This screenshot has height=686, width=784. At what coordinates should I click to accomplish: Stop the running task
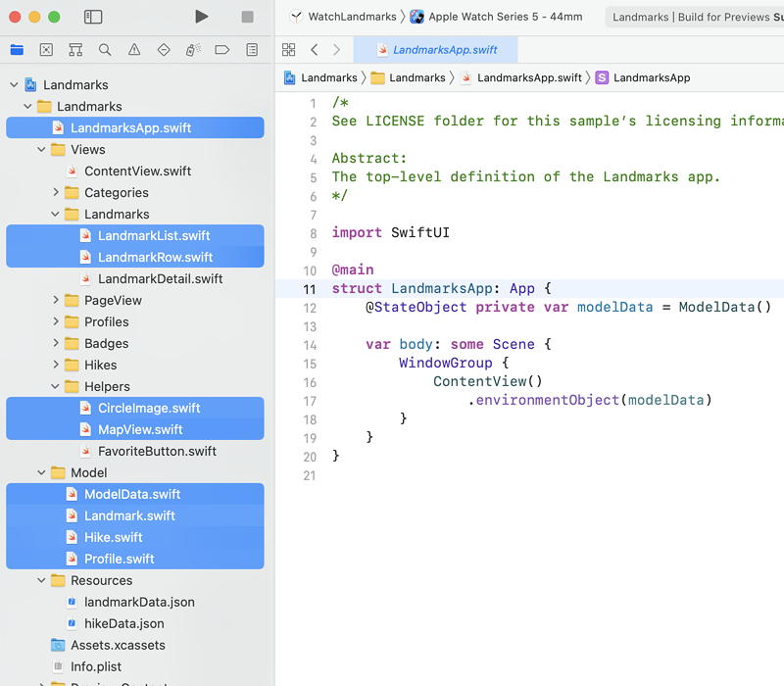(x=248, y=17)
